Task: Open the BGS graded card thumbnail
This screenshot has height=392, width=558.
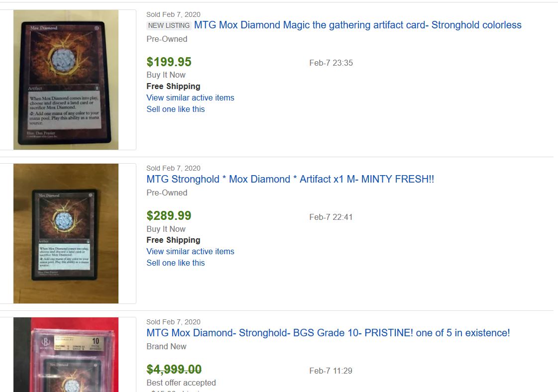Action: (66, 354)
